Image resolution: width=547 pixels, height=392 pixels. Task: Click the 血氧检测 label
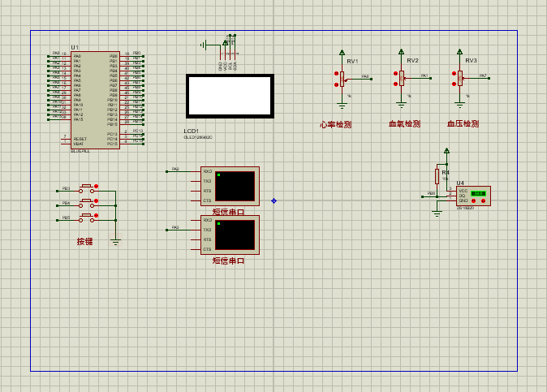pyautogui.click(x=405, y=124)
